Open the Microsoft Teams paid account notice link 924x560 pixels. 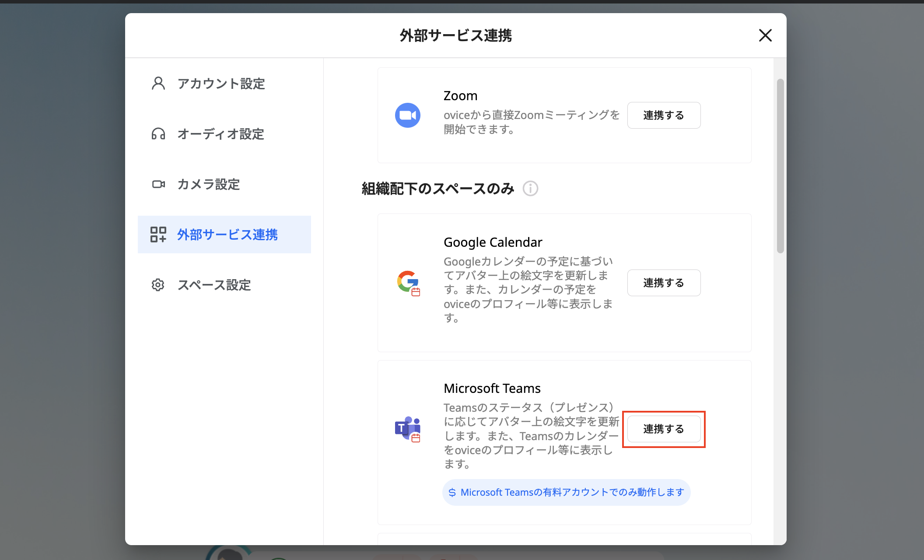click(566, 492)
